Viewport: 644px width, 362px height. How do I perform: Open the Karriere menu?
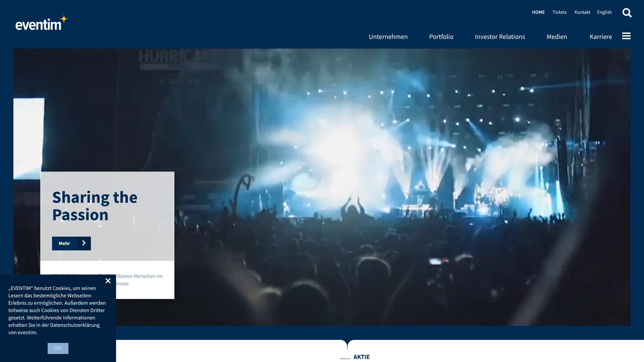pos(600,37)
